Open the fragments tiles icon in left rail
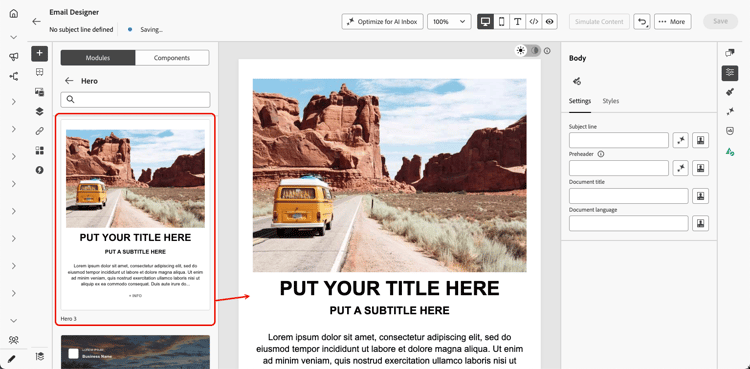 pyautogui.click(x=40, y=151)
